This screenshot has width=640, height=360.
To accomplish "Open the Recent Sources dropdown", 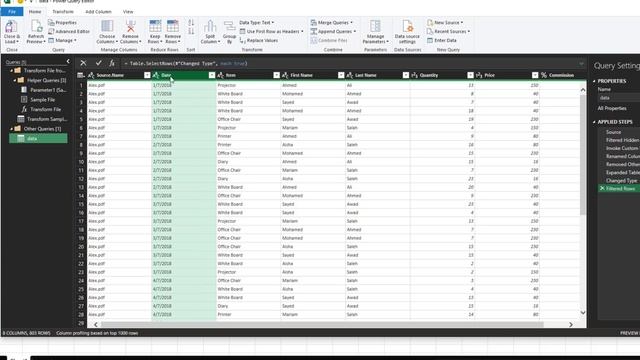I will (448, 31).
